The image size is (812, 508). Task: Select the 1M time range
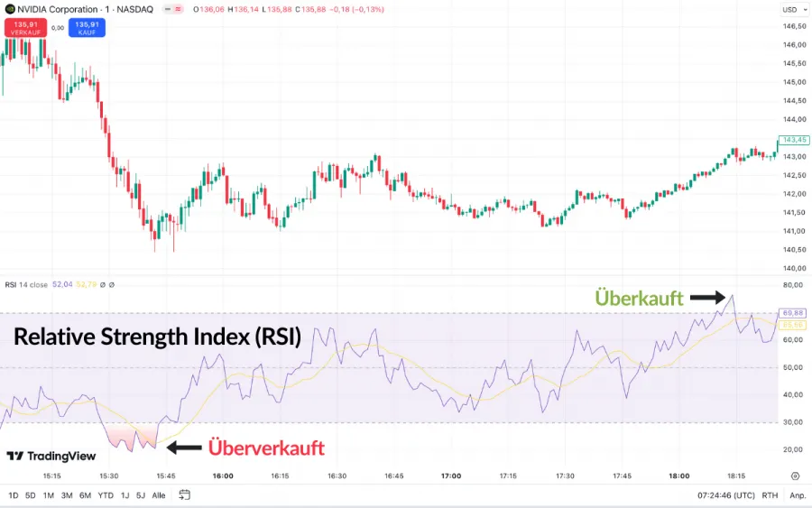coord(49,495)
